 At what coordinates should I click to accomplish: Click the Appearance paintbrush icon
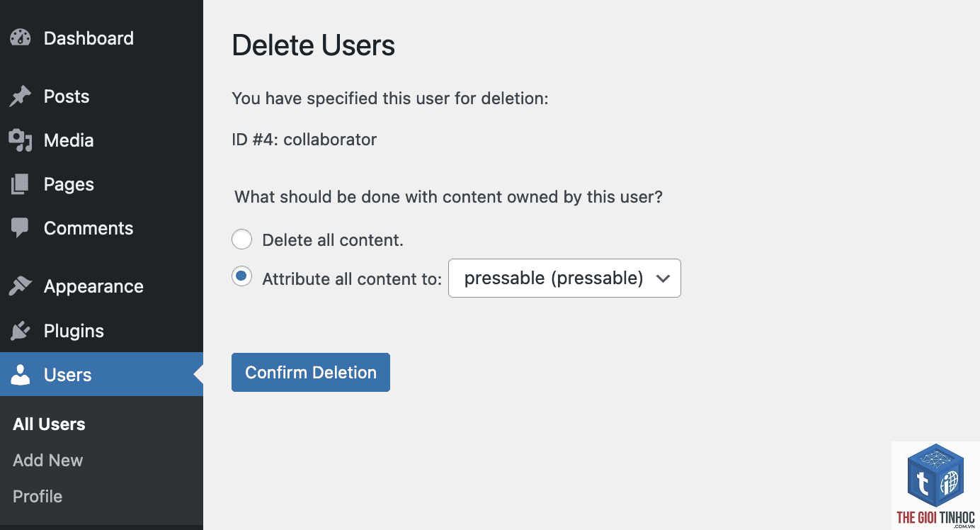(x=21, y=286)
